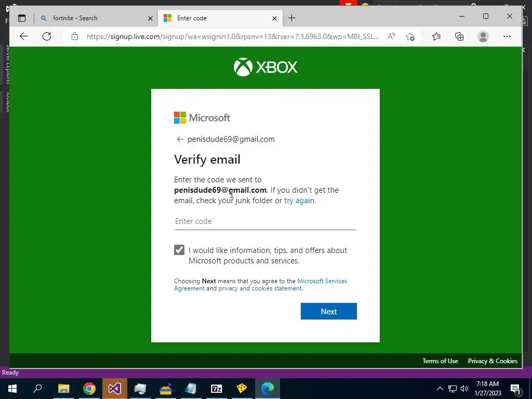Switch to Visual Studio in taskbar
Viewport: 532px width, 399px height.
tap(115, 389)
